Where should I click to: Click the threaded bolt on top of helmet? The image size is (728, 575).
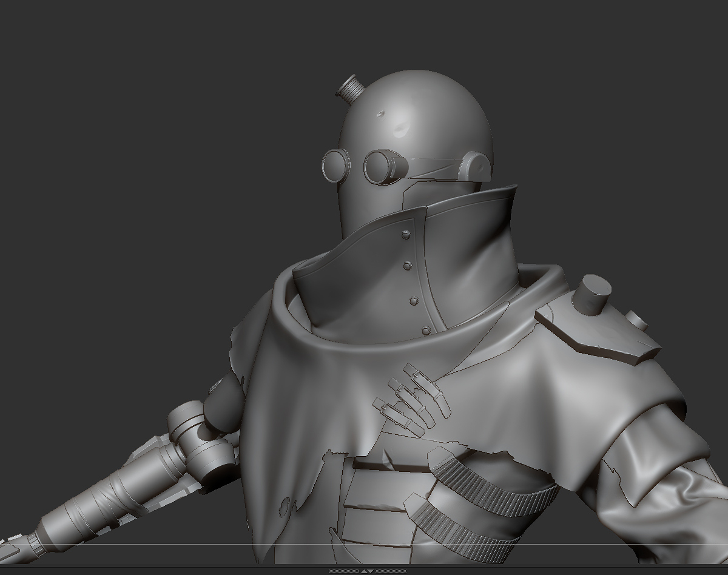click(349, 89)
